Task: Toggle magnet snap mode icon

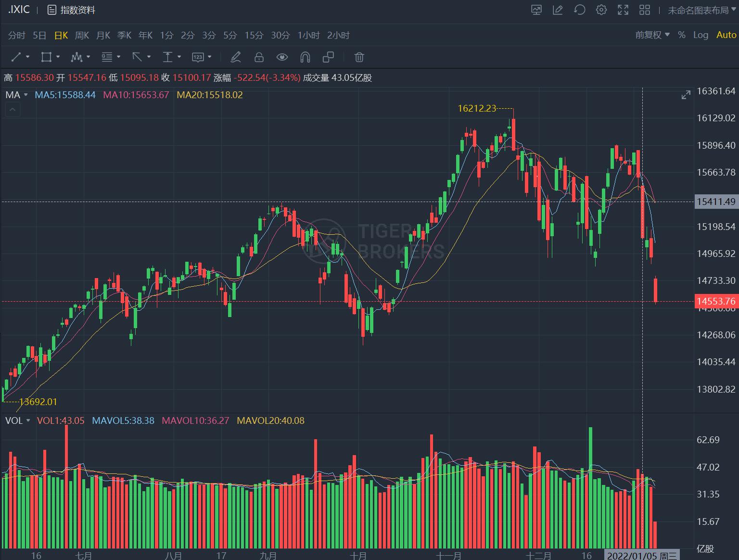Action: [x=305, y=57]
